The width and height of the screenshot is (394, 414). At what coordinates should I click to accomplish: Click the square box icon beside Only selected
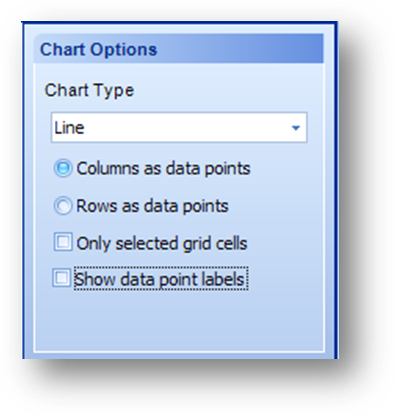point(63,242)
